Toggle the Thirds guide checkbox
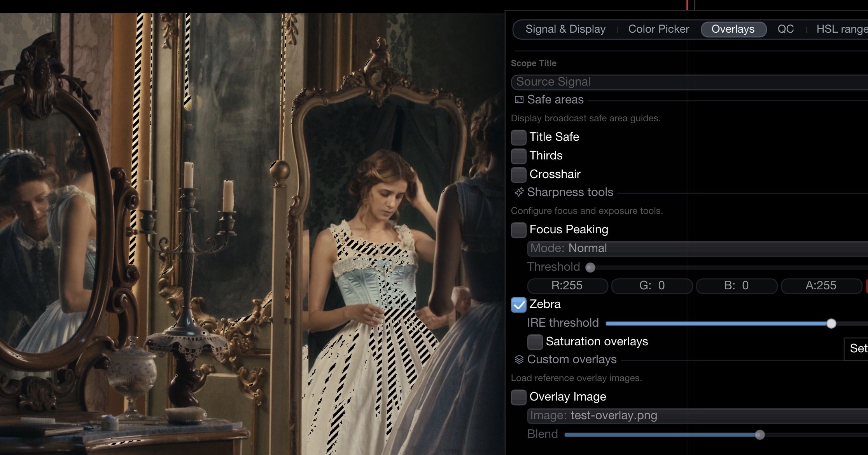 518,156
